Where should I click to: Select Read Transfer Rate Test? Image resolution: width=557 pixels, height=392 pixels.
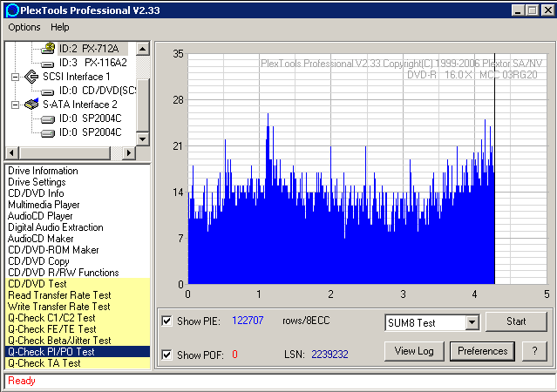78,295
